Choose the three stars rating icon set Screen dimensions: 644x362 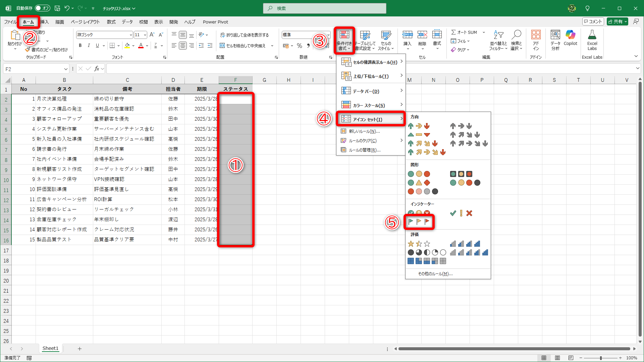point(419,244)
